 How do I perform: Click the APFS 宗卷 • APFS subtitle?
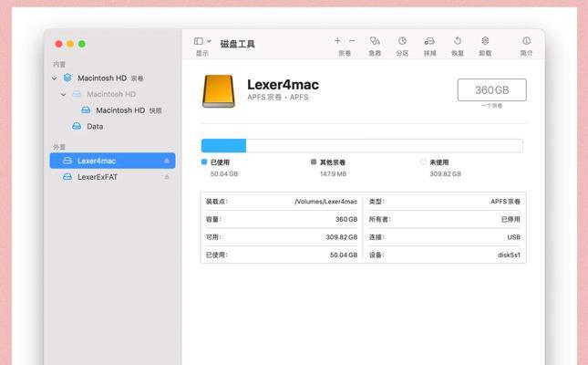point(278,98)
